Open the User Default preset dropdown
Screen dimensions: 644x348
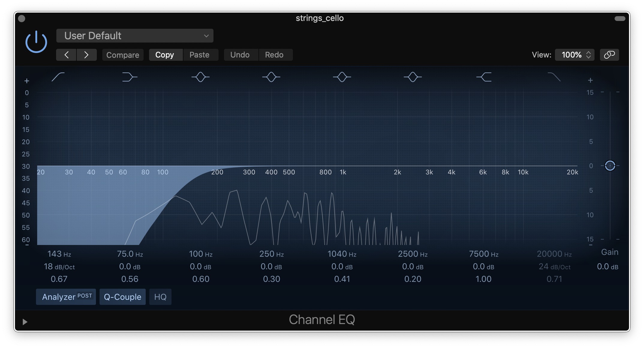tap(135, 36)
